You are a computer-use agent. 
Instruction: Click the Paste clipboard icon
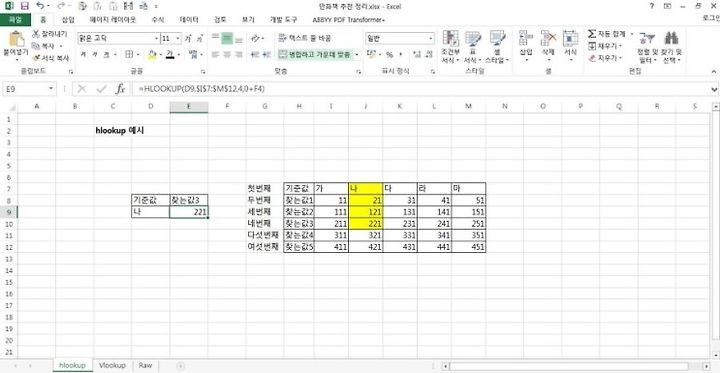click(17, 39)
